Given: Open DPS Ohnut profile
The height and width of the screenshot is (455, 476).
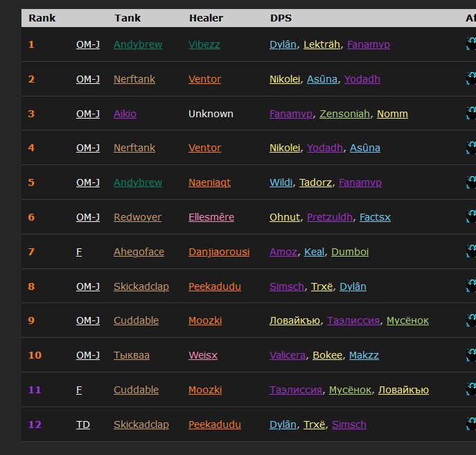Looking at the screenshot, I should coord(285,217).
